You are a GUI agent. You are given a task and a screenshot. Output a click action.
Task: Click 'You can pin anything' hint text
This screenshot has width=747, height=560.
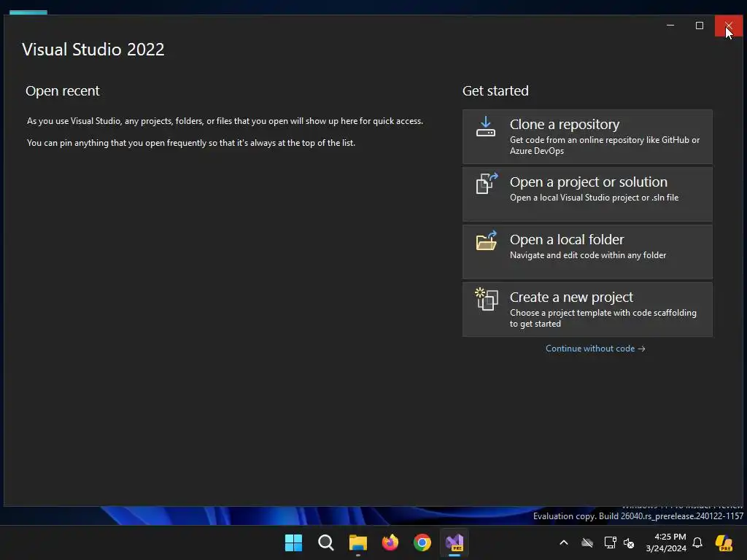[191, 143]
